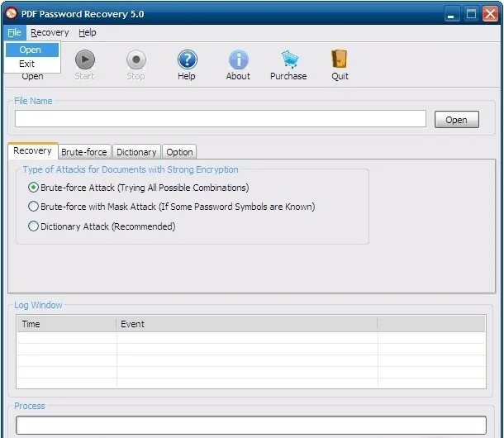Click the Event column header in Log Window
This screenshot has height=438, width=504.
point(247,324)
